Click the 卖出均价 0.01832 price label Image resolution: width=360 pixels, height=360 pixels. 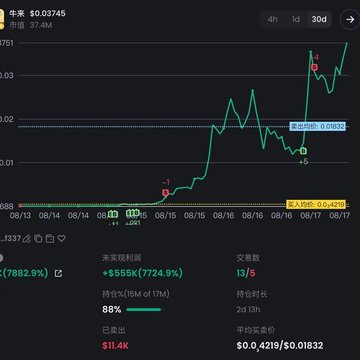[318, 127]
